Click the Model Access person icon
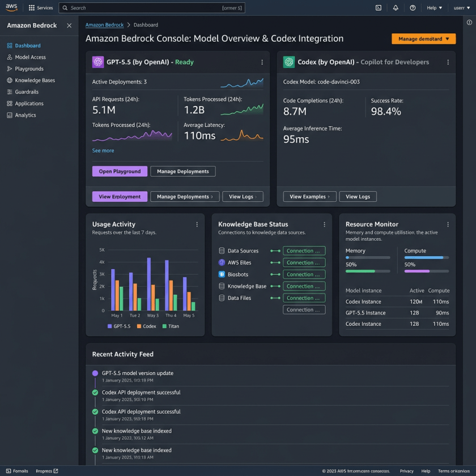 (x=10, y=57)
